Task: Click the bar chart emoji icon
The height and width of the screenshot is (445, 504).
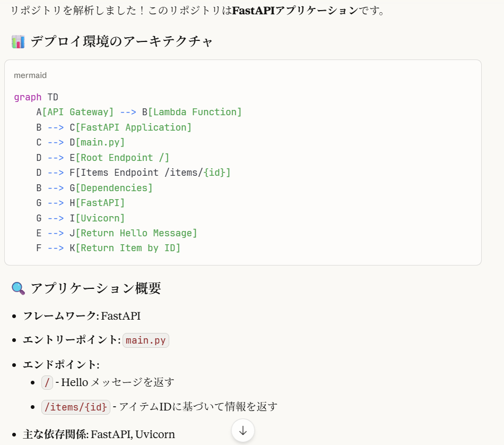Action: click(x=18, y=42)
